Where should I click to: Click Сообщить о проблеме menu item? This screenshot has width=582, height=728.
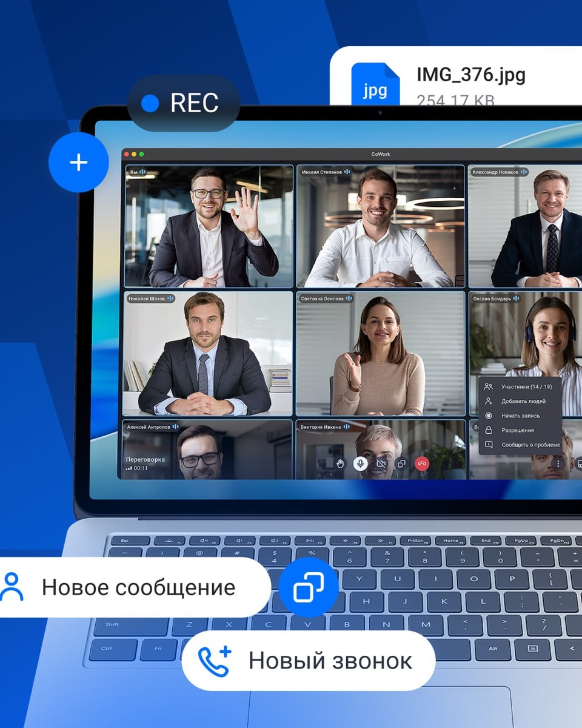click(520, 445)
